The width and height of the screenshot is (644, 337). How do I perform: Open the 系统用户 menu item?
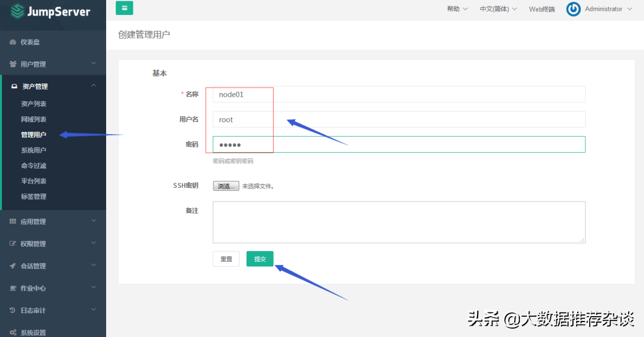(33, 150)
